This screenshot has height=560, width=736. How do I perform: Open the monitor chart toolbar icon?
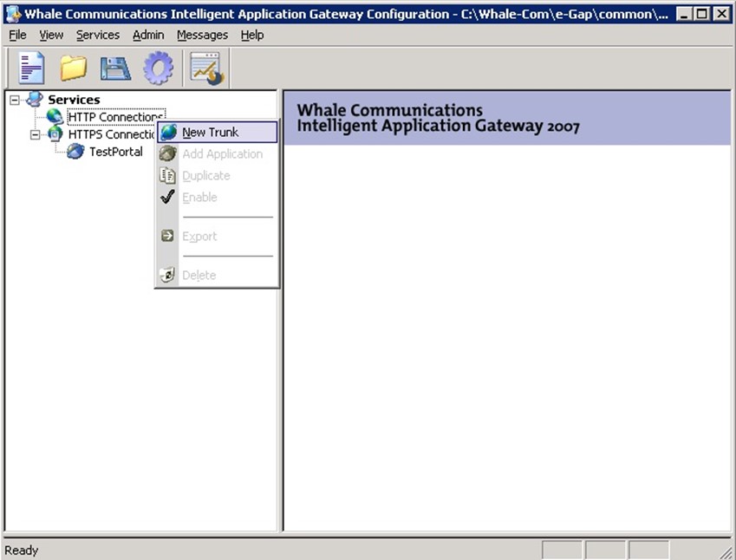point(206,68)
